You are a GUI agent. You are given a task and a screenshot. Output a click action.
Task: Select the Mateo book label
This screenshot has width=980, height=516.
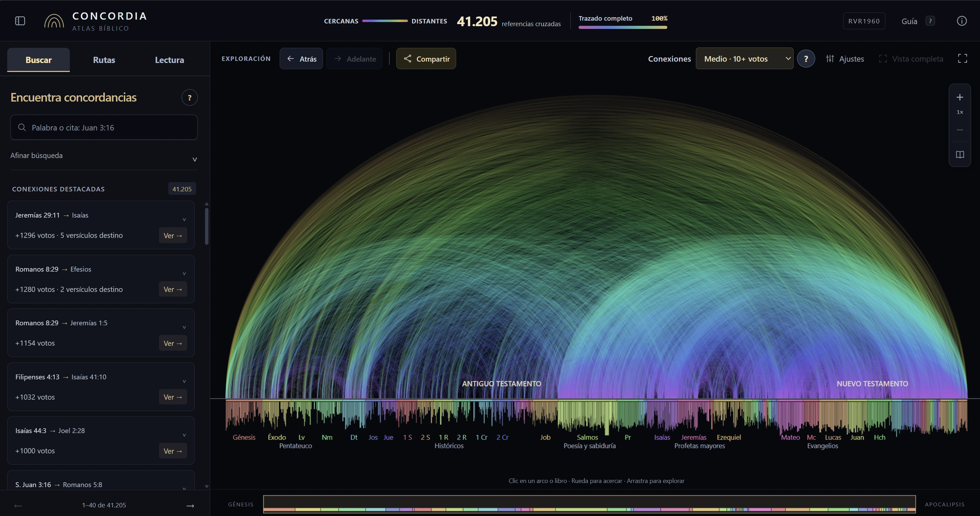[x=790, y=437]
